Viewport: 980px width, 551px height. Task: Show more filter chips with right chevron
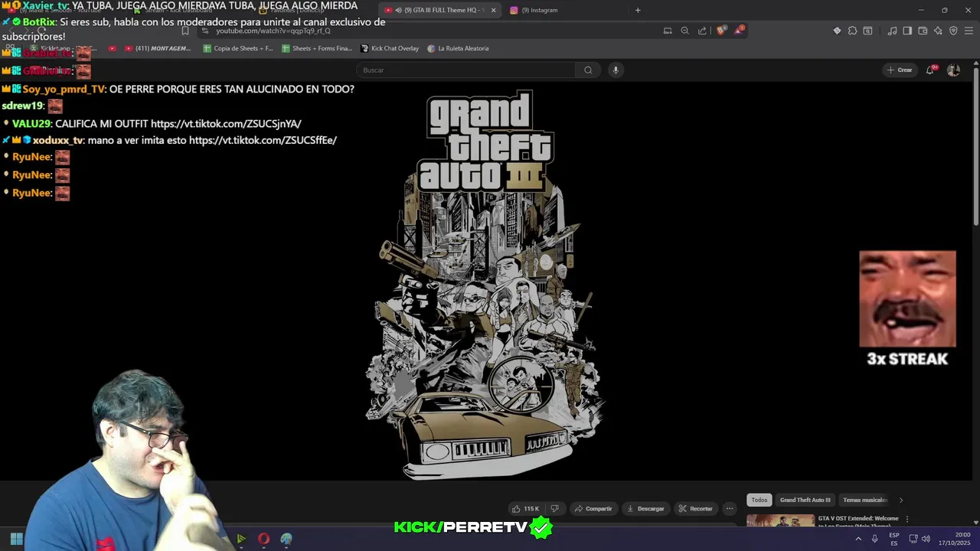(x=900, y=500)
